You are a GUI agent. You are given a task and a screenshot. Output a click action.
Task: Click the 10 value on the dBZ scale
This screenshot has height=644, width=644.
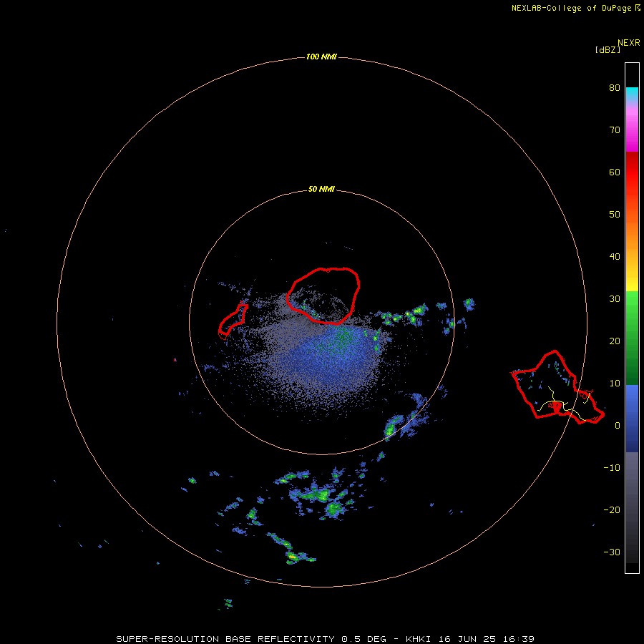pos(615,384)
